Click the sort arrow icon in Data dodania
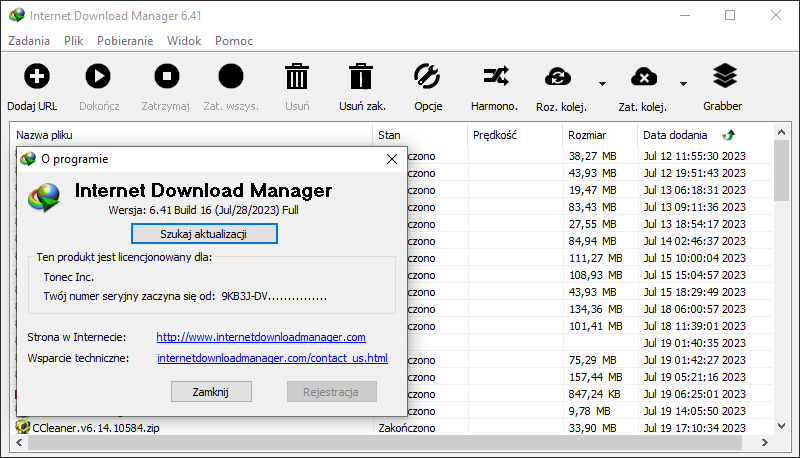The height and width of the screenshot is (458, 800). pyautogui.click(x=729, y=135)
